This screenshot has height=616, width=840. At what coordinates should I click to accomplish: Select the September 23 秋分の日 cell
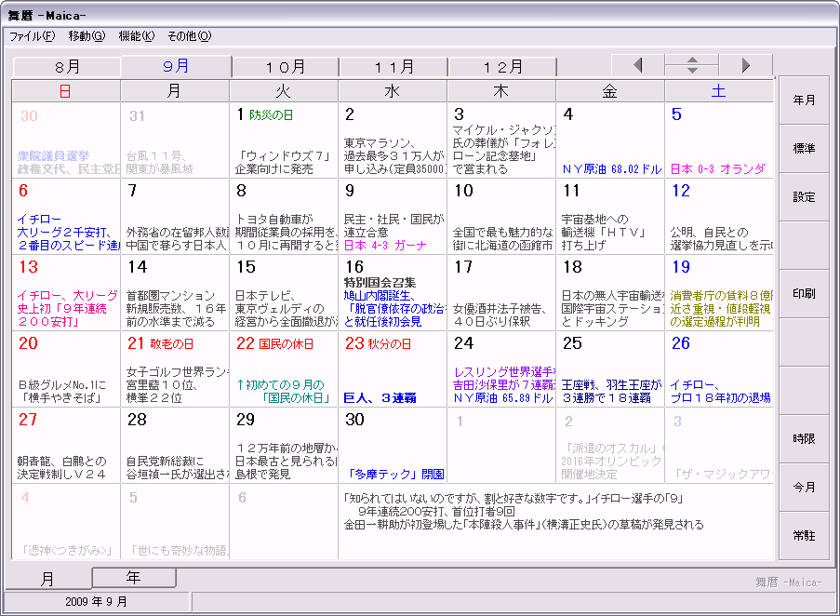coord(393,369)
